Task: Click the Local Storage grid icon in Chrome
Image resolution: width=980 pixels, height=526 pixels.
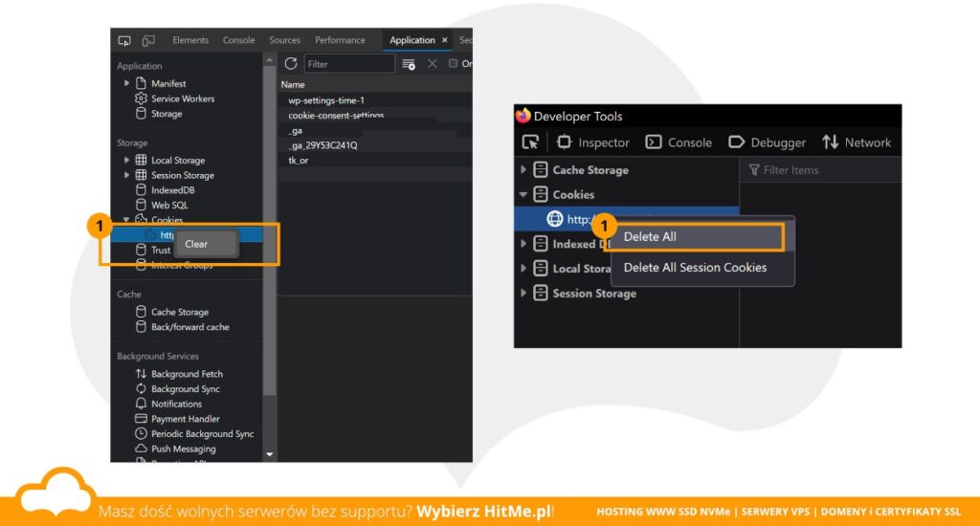Action: 142,160
